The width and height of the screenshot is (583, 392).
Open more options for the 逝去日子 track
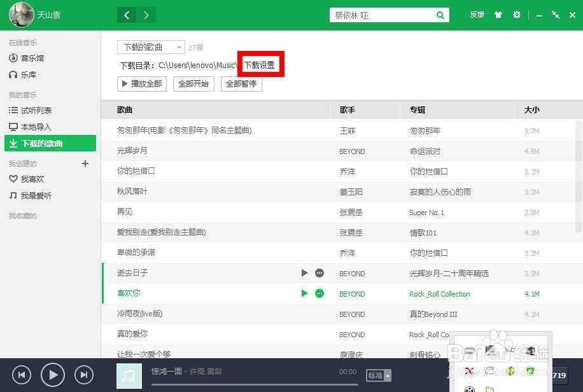[320, 273]
